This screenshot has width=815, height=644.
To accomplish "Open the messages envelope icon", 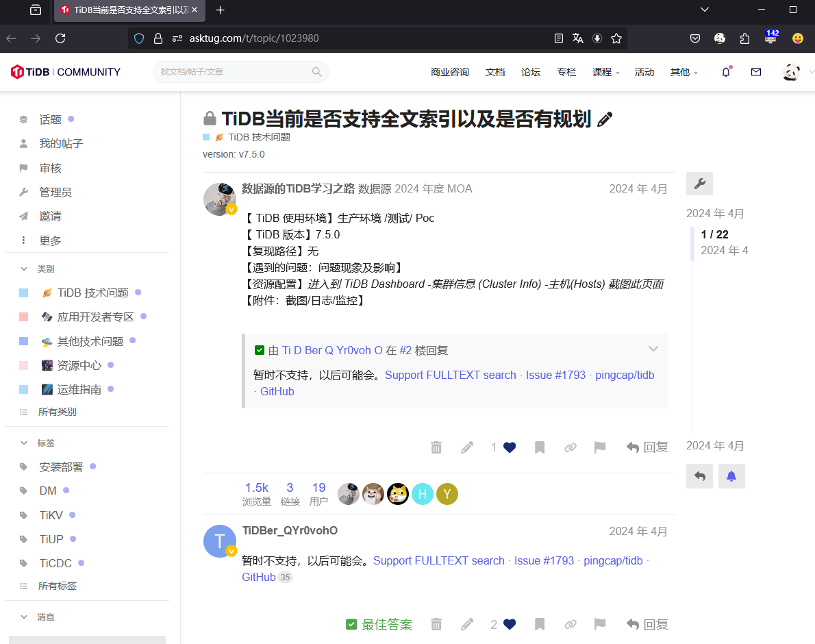I will pos(755,71).
